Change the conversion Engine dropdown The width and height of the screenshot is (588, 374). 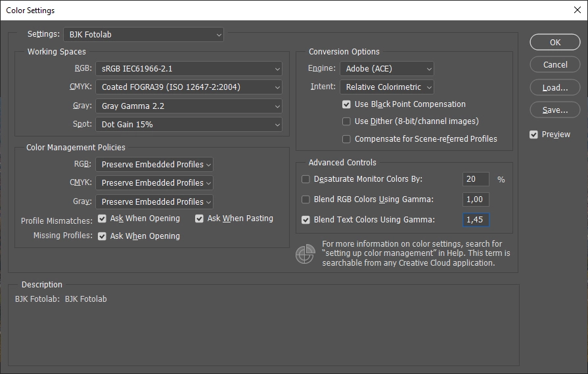tap(387, 68)
